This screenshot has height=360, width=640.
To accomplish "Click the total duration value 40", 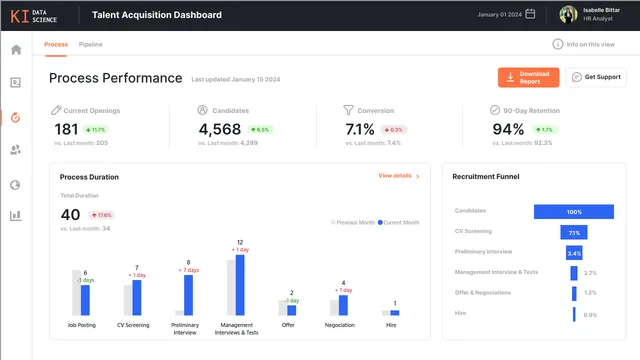I will [x=70, y=215].
